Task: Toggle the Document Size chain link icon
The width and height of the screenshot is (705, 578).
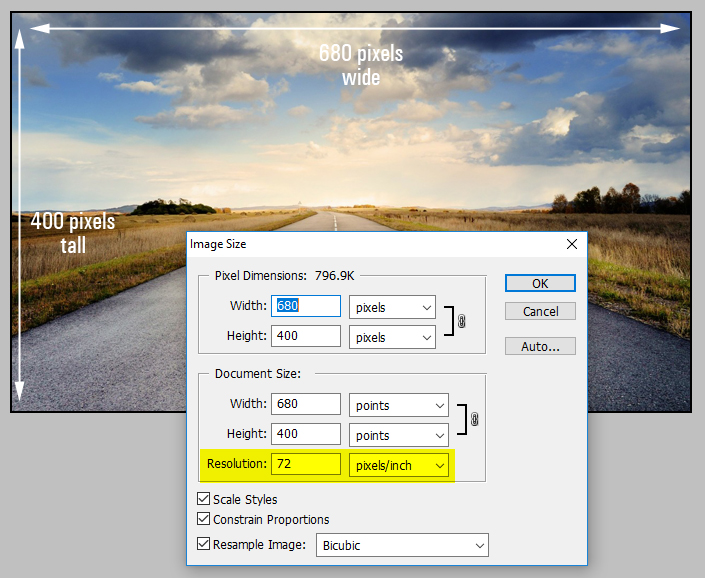Action: click(x=474, y=419)
